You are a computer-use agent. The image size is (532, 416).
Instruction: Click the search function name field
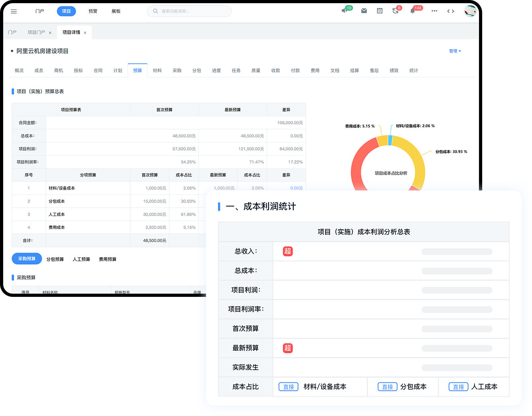[189, 11]
